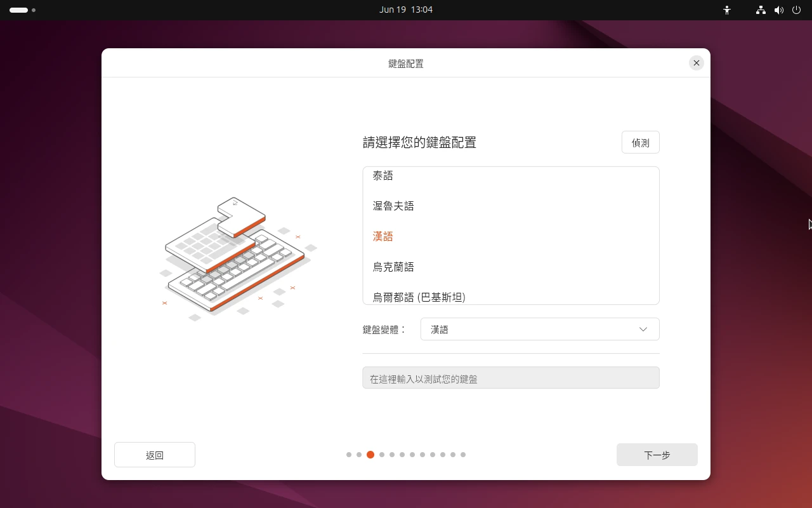Click the 偵測 detect button
Image resolution: width=812 pixels, height=508 pixels.
tap(640, 142)
